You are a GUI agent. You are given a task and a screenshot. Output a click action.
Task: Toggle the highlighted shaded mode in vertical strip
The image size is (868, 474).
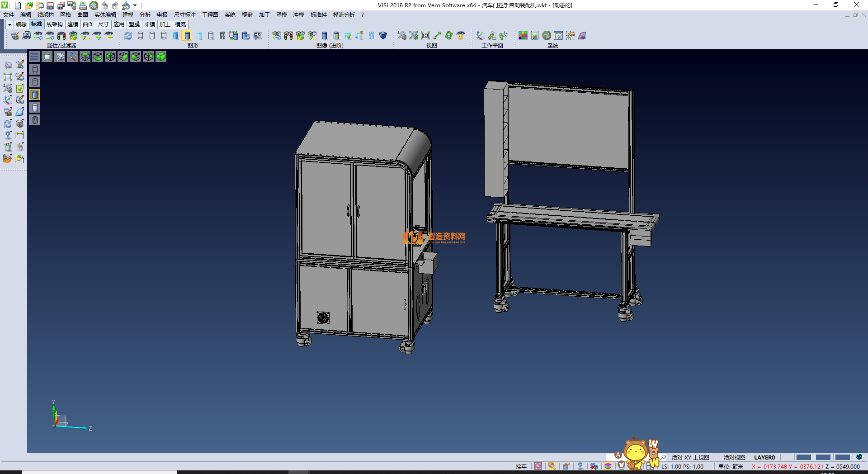coord(35,95)
